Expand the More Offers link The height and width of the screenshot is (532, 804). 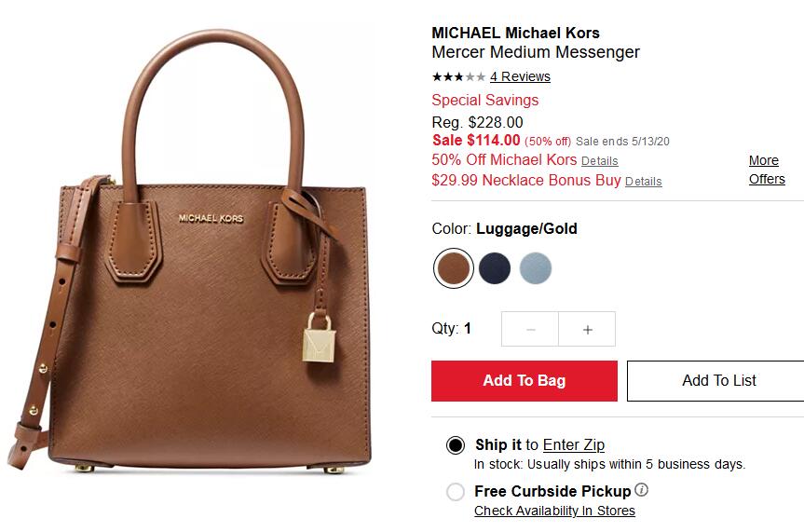(x=767, y=170)
